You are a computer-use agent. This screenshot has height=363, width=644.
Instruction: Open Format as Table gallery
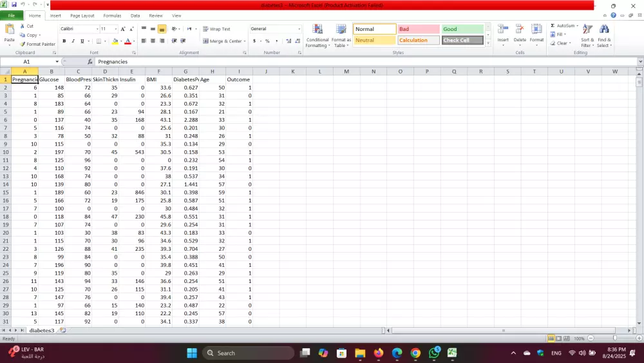click(x=341, y=35)
